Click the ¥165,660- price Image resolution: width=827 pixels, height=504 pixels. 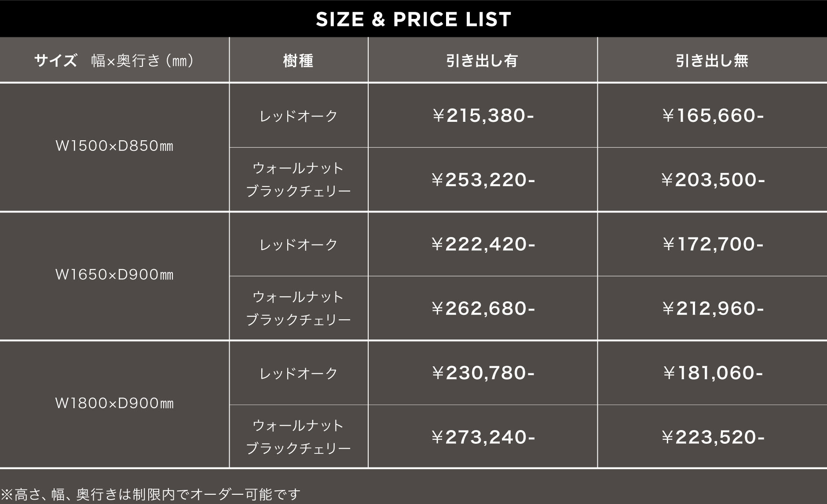713,116
